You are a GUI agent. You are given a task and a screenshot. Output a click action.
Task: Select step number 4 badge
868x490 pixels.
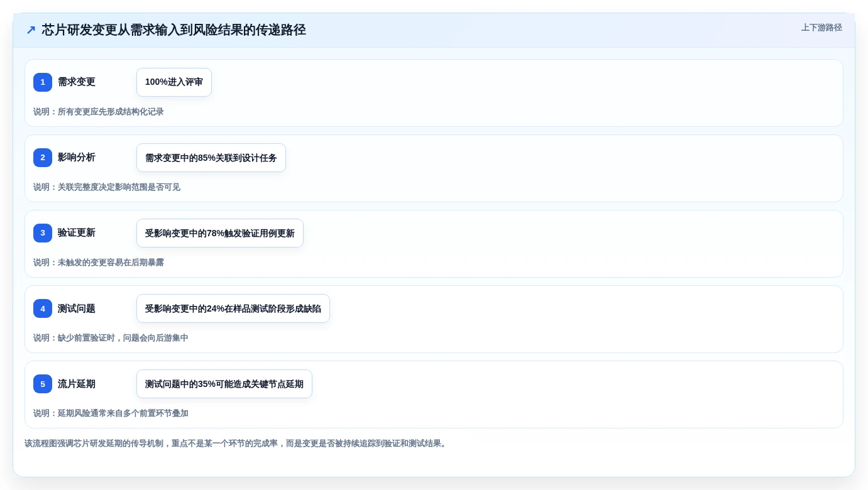coord(43,308)
